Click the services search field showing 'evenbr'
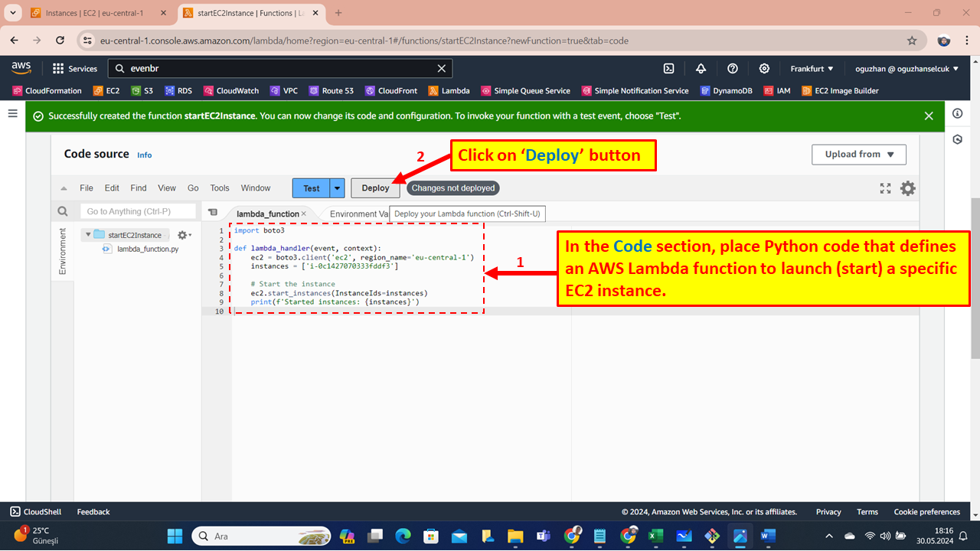Viewport: 980px width, 551px height. coord(230,68)
